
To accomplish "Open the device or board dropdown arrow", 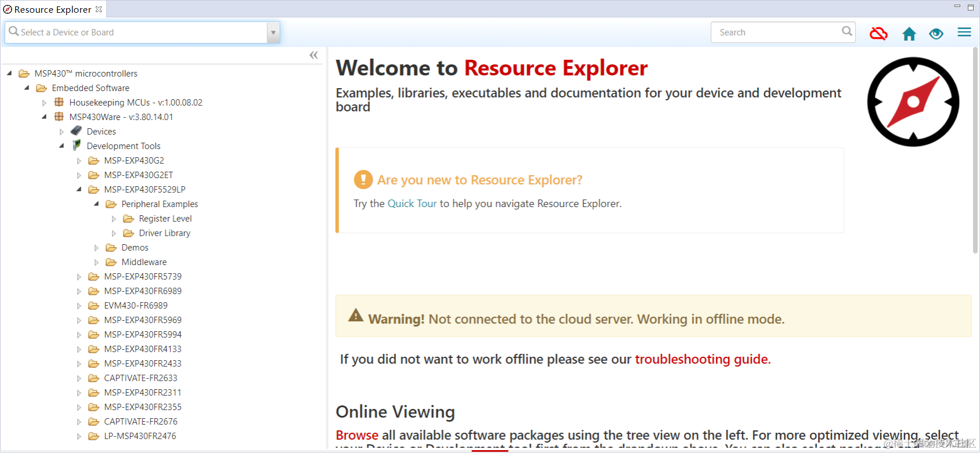I will 273,32.
